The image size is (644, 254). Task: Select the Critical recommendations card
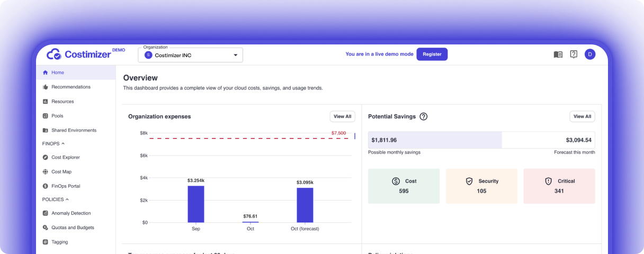[559, 186]
